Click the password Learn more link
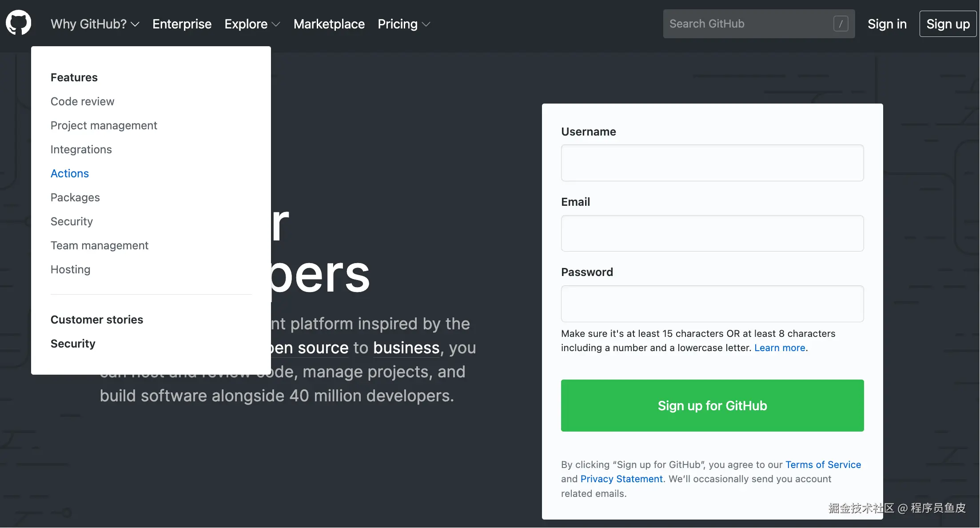 [x=780, y=348]
